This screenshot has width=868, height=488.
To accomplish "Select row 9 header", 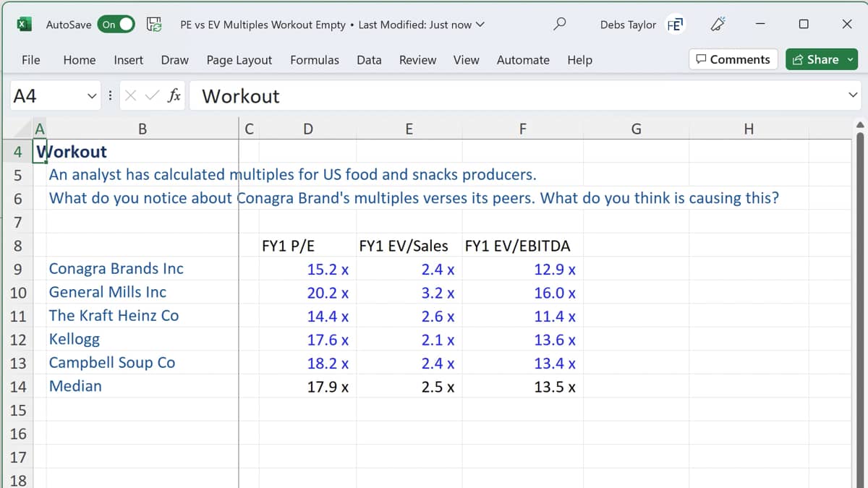I will (18, 269).
